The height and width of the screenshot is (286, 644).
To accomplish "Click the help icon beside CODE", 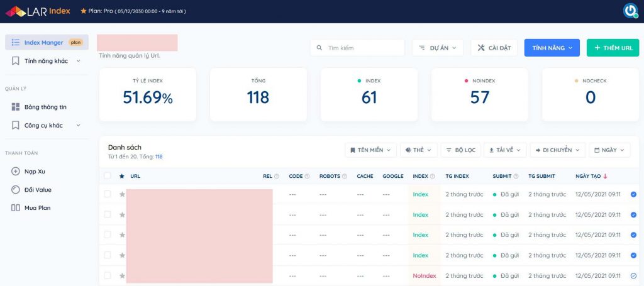I will tap(307, 177).
